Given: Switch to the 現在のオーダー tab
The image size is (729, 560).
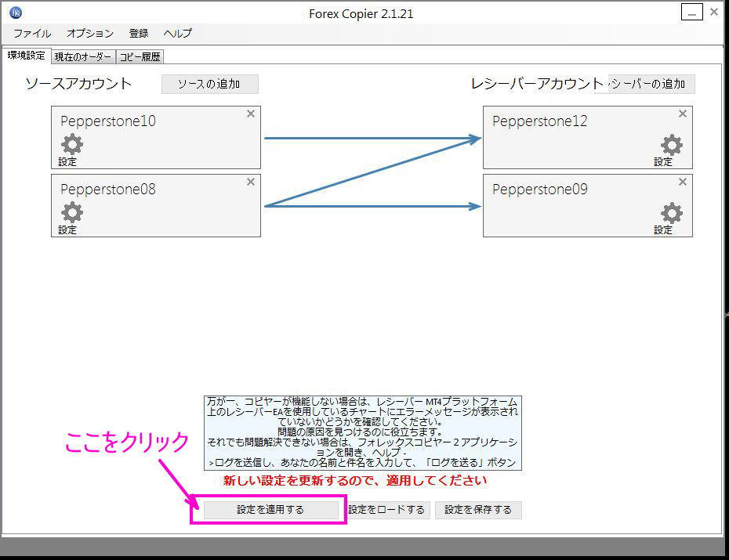Looking at the screenshot, I should pos(83,56).
